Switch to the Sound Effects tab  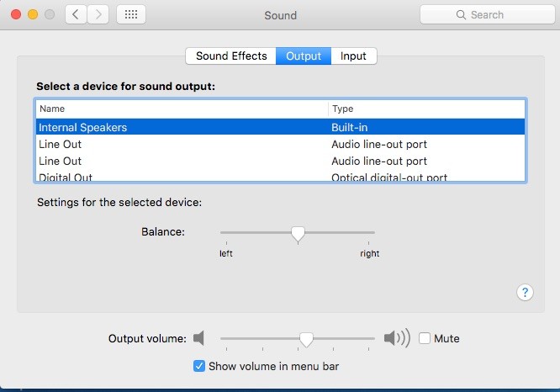(231, 56)
